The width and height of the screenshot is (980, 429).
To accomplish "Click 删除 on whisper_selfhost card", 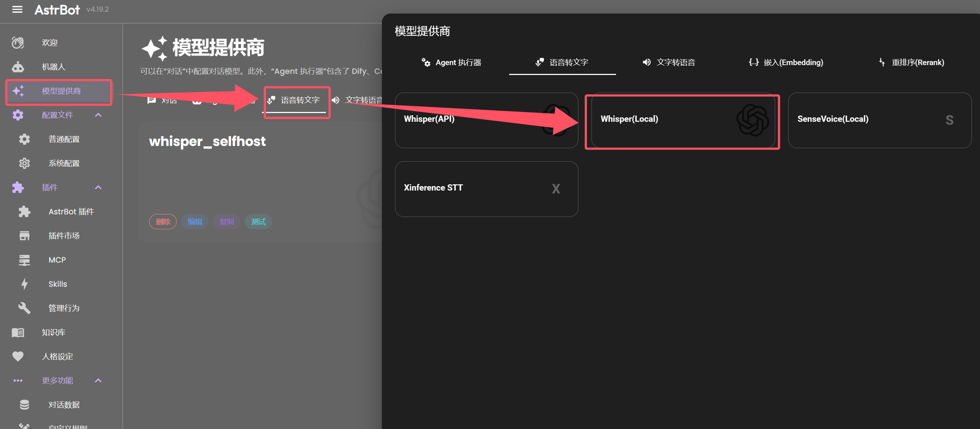I will pyautogui.click(x=163, y=222).
